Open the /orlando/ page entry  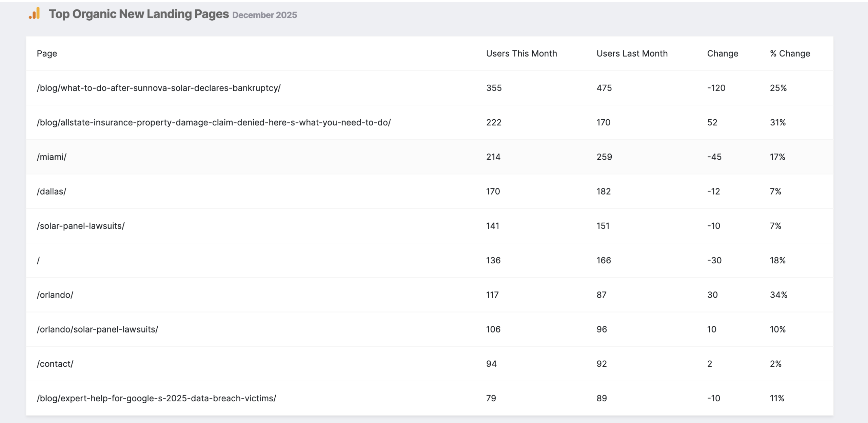point(55,295)
